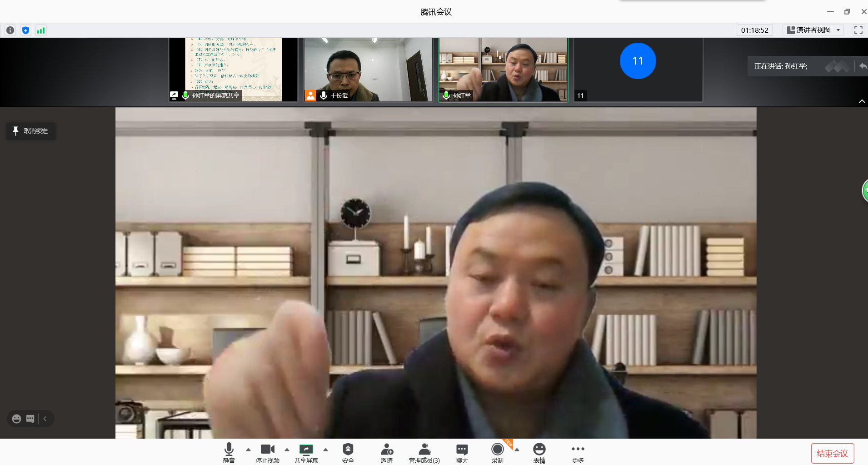Mute microphone with 静音 button
The width and height of the screenshot is (868, 465).
pos(229,453)
